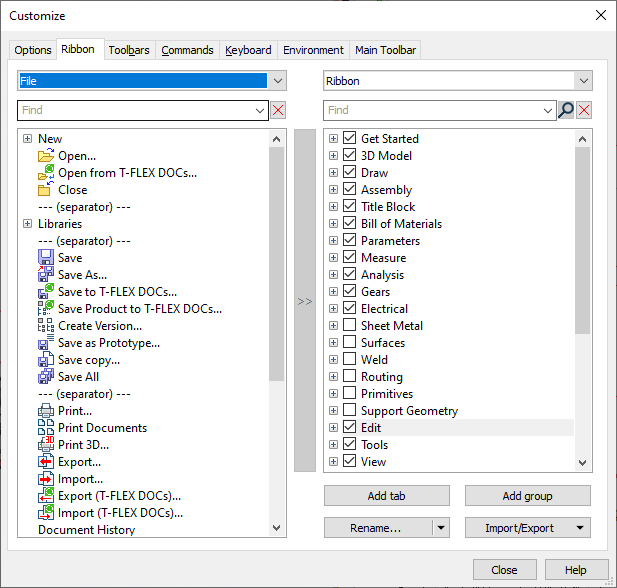Open the Main Toolbar tab
Screen dimensions: 617x588
pos(385,50)
